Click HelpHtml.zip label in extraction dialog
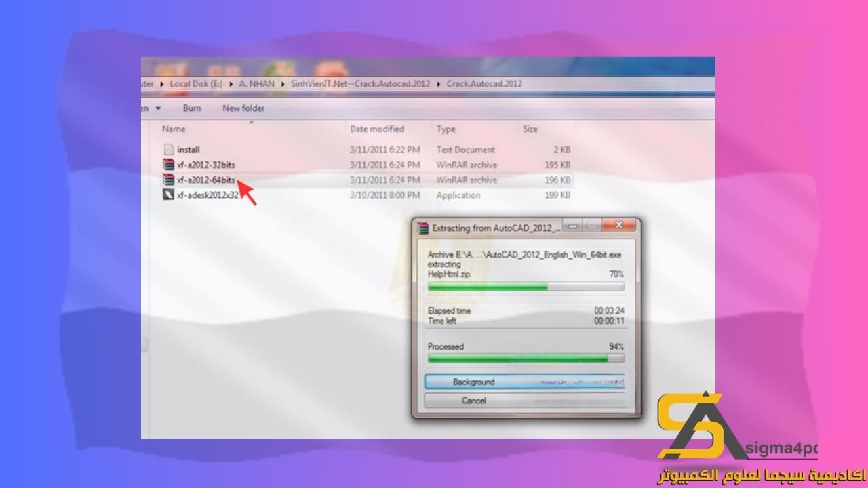This screenshot has width=868, height=488. click(x=449, y=274)
